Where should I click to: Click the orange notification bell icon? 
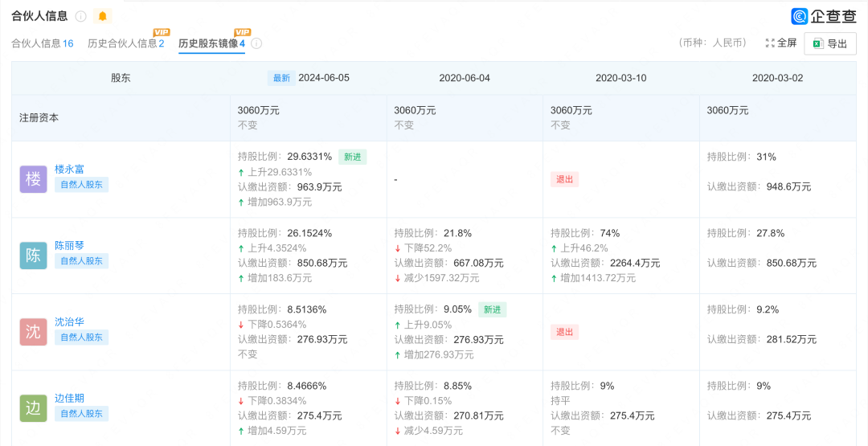coord(102,16)
